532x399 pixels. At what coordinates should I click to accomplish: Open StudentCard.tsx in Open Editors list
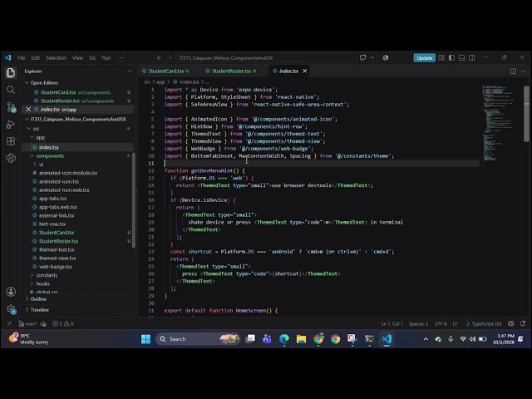point(77,92)
